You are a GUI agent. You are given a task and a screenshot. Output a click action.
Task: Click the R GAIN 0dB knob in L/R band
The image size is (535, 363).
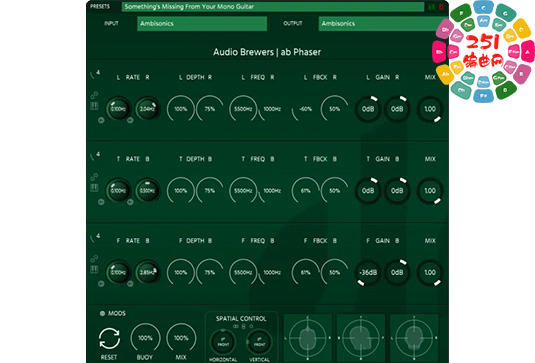397,109
